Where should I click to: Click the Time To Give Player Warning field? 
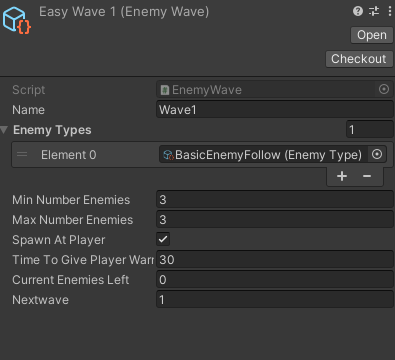275,259
